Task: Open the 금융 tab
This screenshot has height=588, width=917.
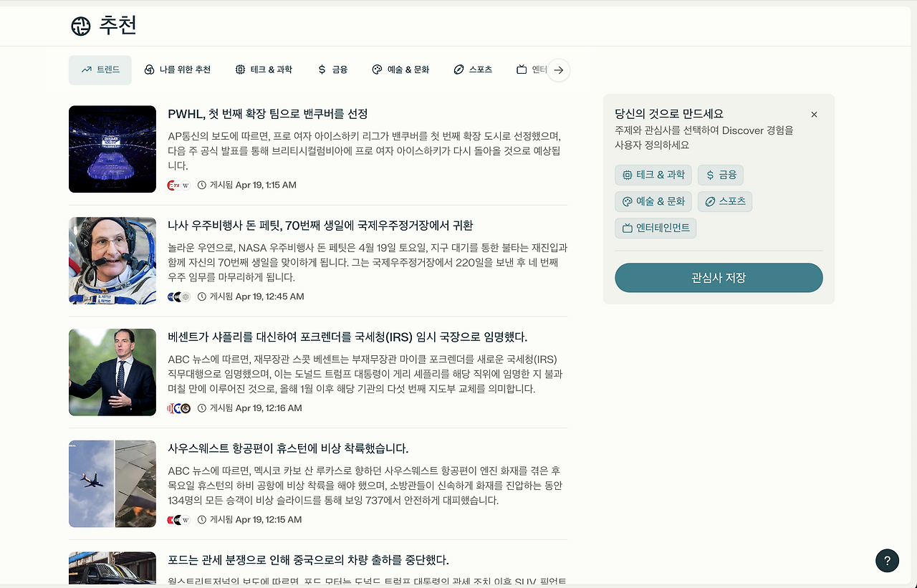Action: (332, 69)
